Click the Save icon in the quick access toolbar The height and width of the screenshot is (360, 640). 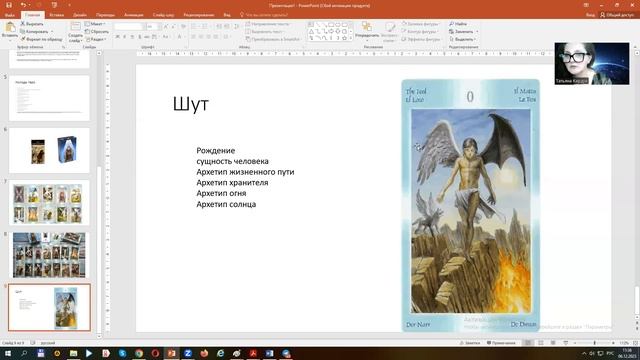pos(9,5)
